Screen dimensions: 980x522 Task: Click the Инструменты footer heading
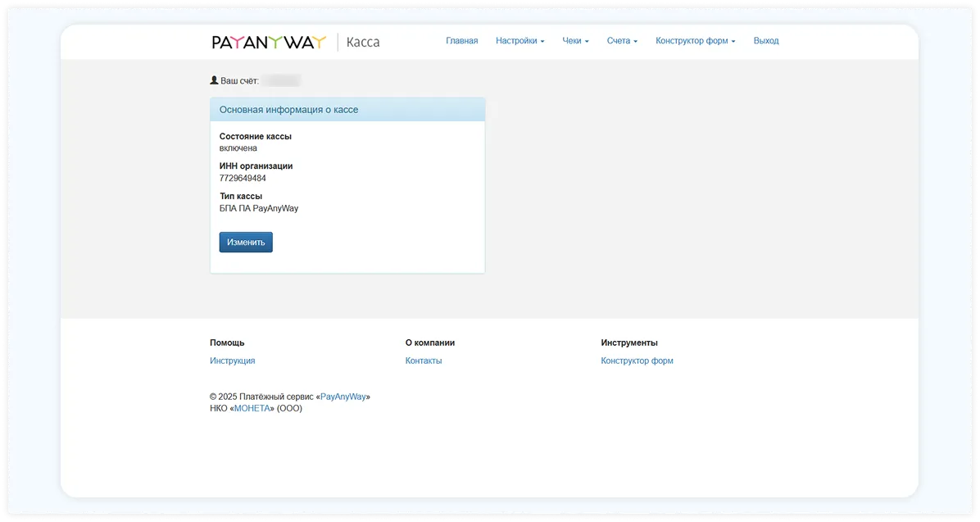tap(629, 343)
